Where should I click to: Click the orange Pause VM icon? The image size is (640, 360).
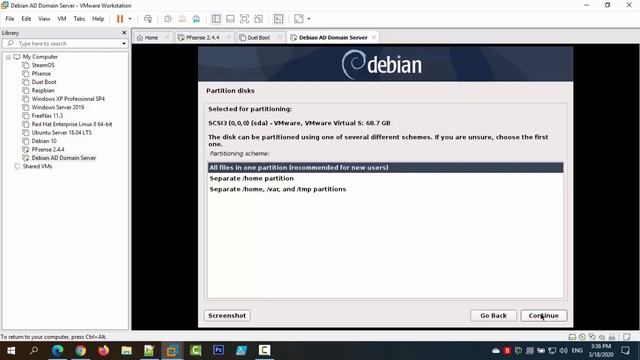pos(120,19)
